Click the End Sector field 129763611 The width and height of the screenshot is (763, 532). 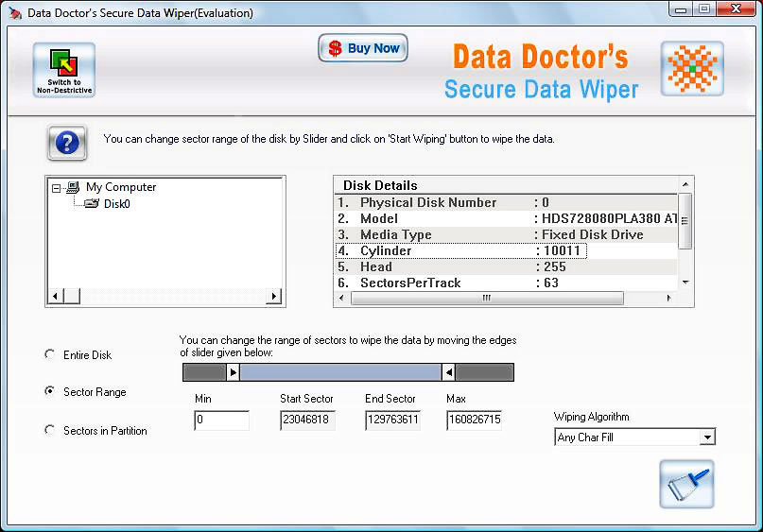pos(392,420)
